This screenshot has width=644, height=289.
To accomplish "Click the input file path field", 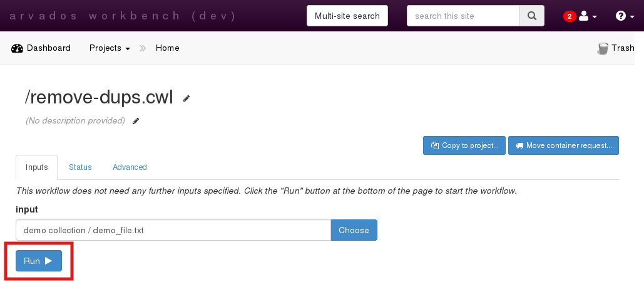I will (x=173, y=230).
